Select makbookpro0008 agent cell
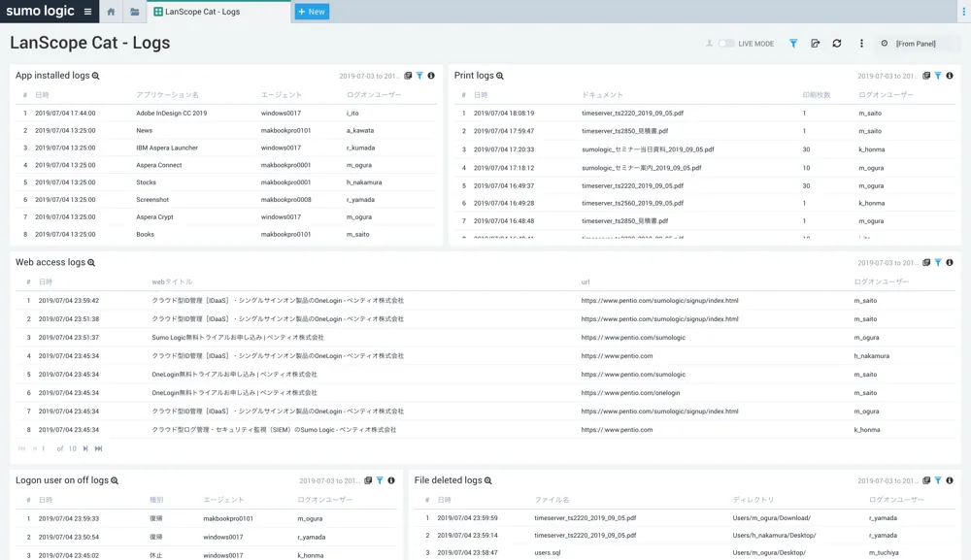Screen dimensions: 971x560 coord(286,200)
